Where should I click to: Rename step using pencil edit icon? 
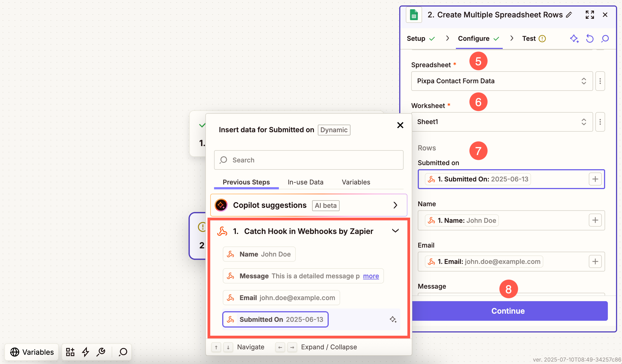point(569,15)
